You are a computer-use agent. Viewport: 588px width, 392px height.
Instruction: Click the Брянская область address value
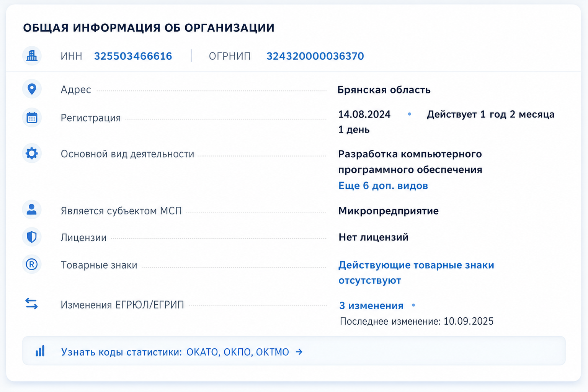pyautogui.click(x=384, y=90)
